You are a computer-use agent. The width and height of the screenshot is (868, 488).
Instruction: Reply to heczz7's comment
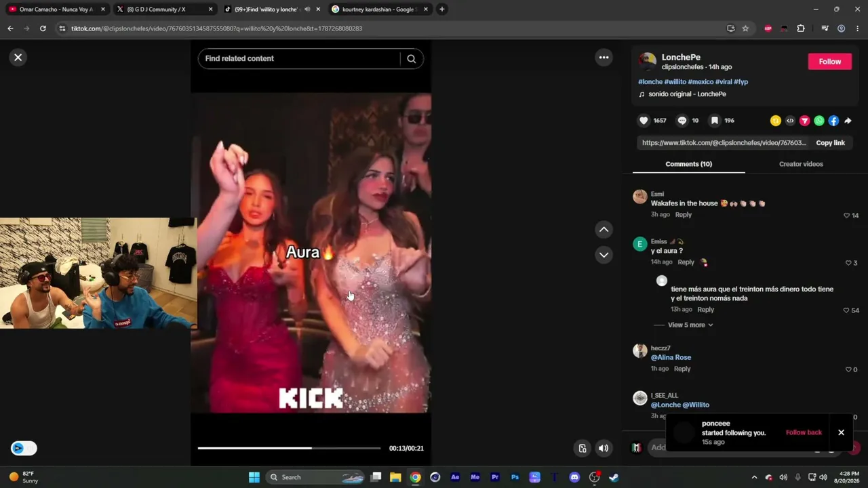pos(682,369)
